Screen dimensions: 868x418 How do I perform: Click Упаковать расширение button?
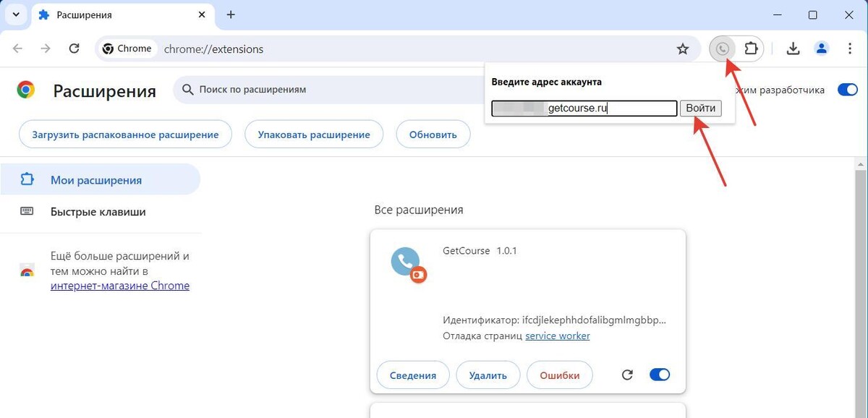(314, 135)
